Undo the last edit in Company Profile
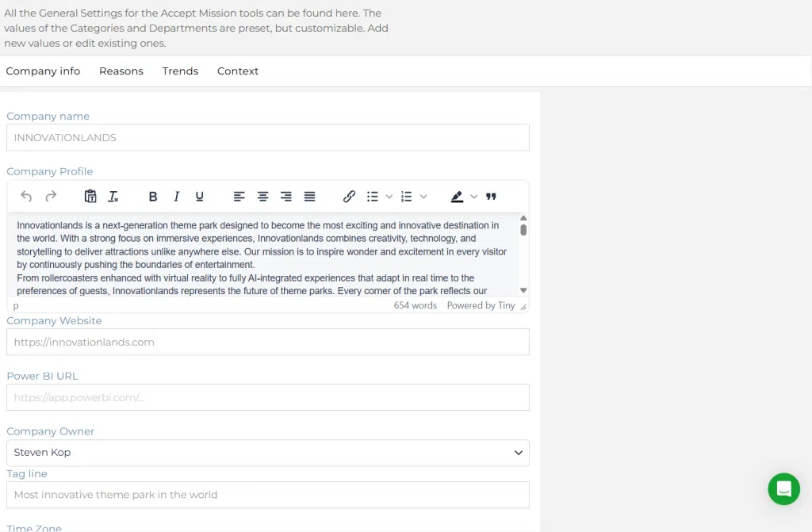This screenshot has width=812, height=532. [x=26, y=197]
